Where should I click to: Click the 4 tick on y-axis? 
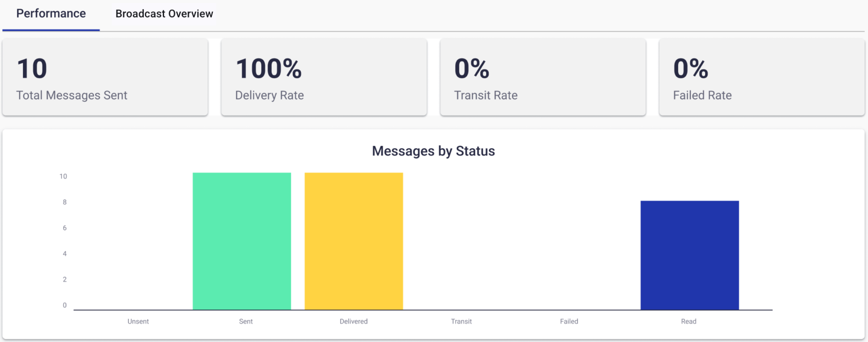(x=65, y=253)
